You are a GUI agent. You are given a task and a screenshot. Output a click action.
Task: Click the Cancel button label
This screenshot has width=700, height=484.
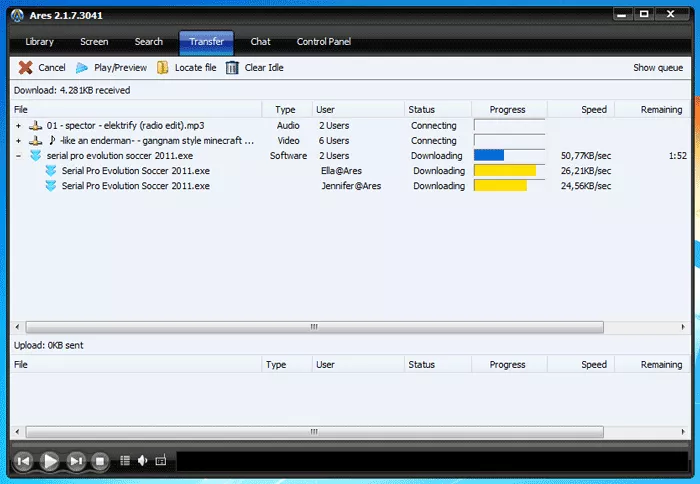point(52,67)
